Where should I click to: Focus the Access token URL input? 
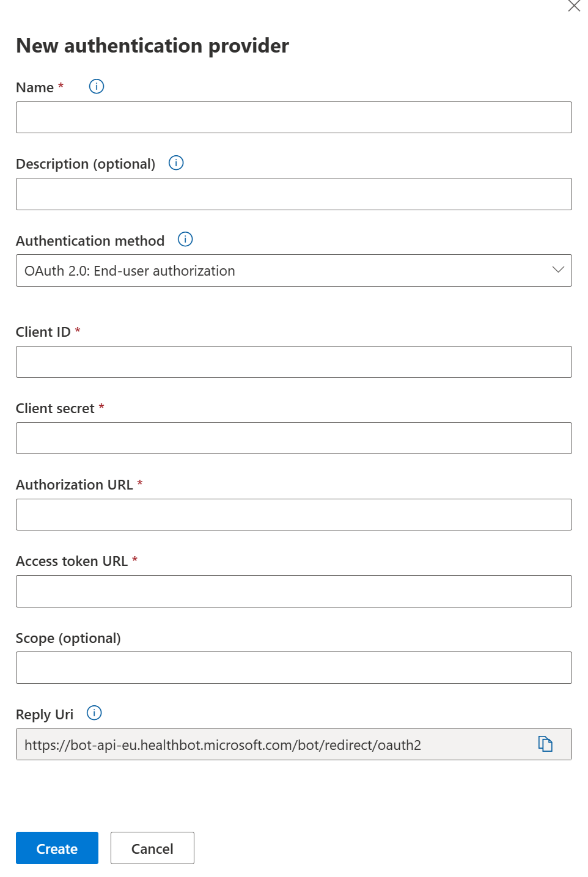coord(294,592)
